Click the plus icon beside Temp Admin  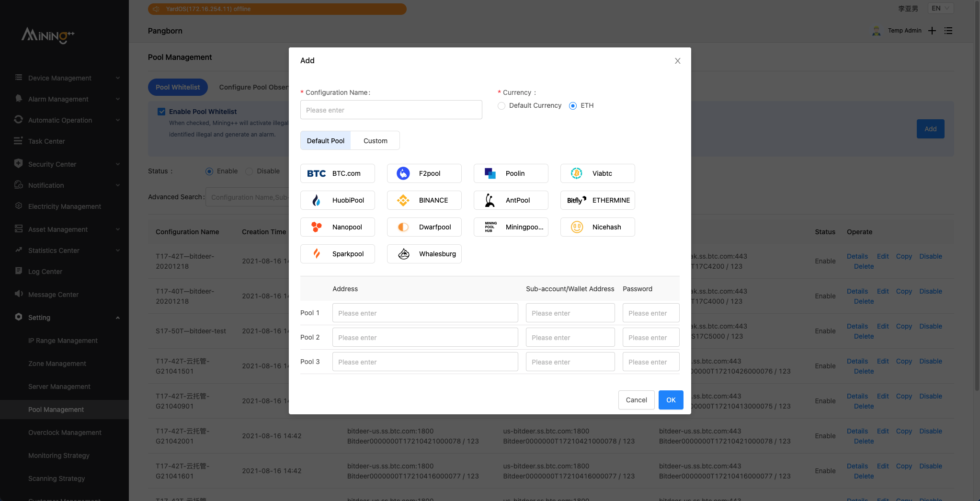coord(932,31)
